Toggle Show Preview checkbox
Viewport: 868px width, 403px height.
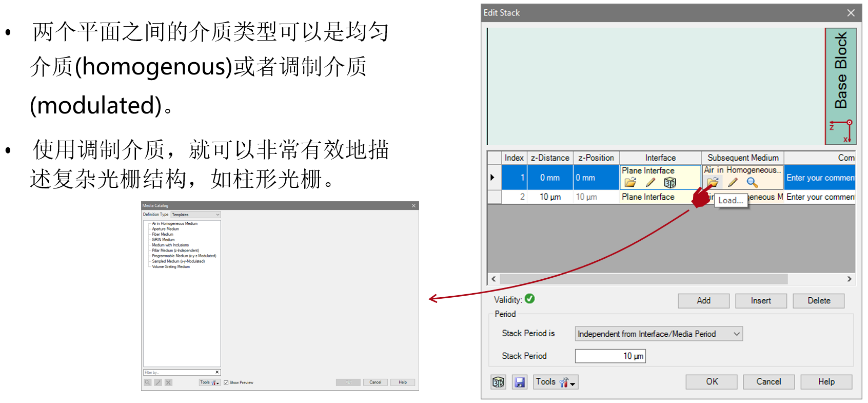click(226, 382)
